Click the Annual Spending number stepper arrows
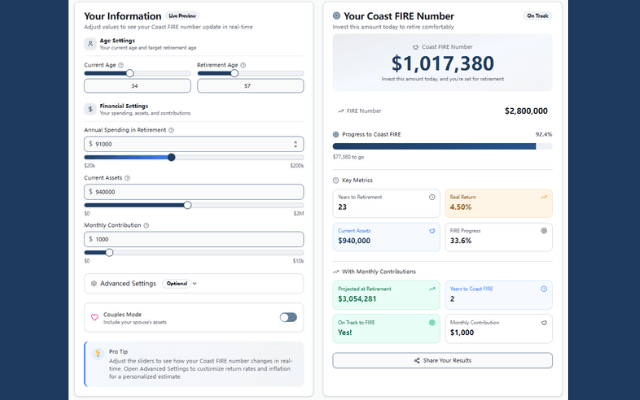 tap(296, 144)
